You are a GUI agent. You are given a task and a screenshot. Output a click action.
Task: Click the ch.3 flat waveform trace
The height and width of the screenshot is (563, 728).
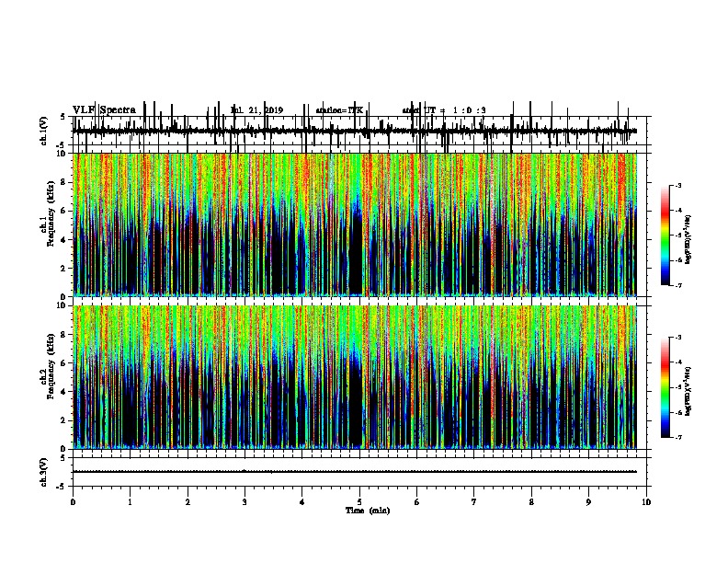coord(355,472)
